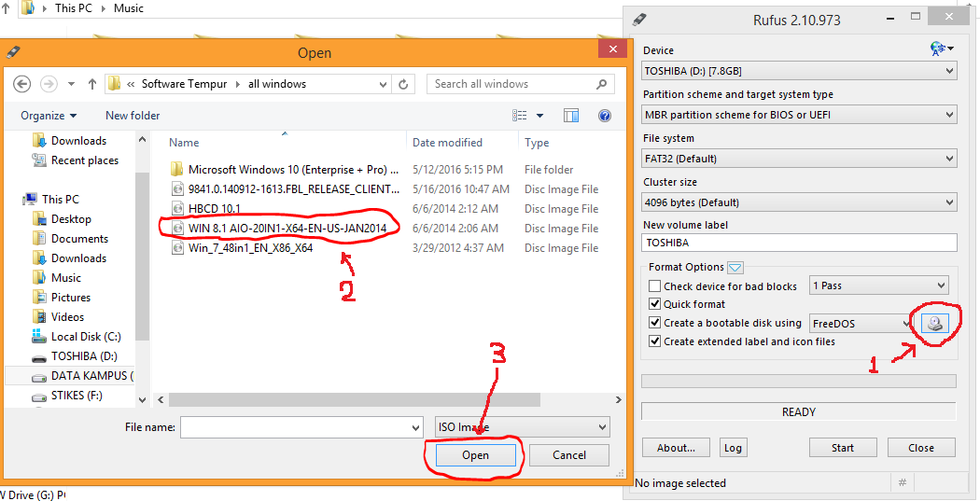Select the Music folder in sidebar
The width and height of the screenshot is (980, 501).
click(57, 278)
